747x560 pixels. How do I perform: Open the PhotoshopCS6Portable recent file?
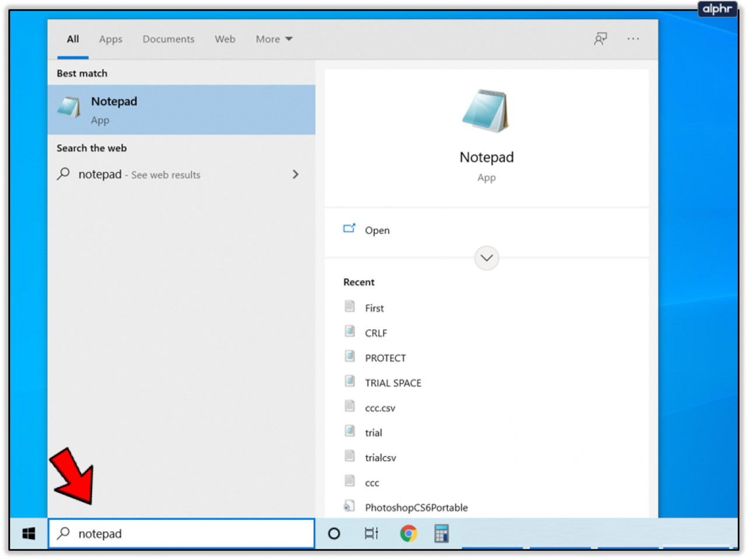point(417,507)
